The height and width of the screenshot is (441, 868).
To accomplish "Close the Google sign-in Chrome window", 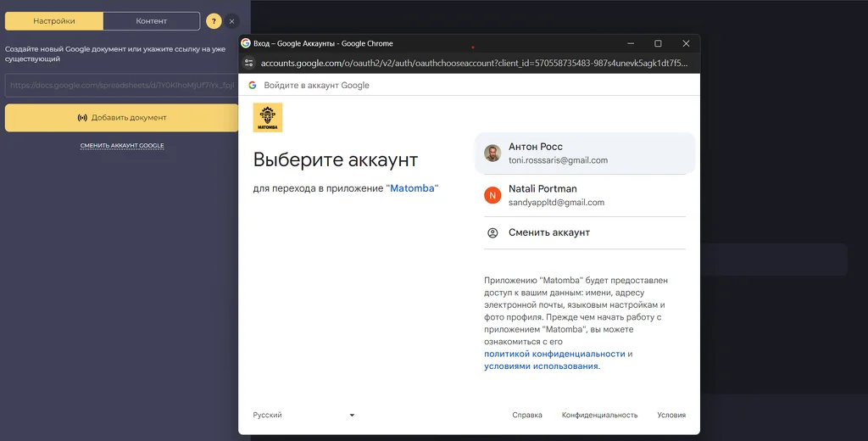I will click(x=686, y=43).
